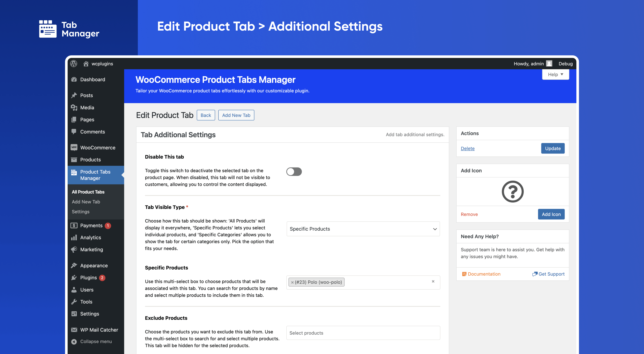Open Dashboard from the sidebar

pos(92,79)
